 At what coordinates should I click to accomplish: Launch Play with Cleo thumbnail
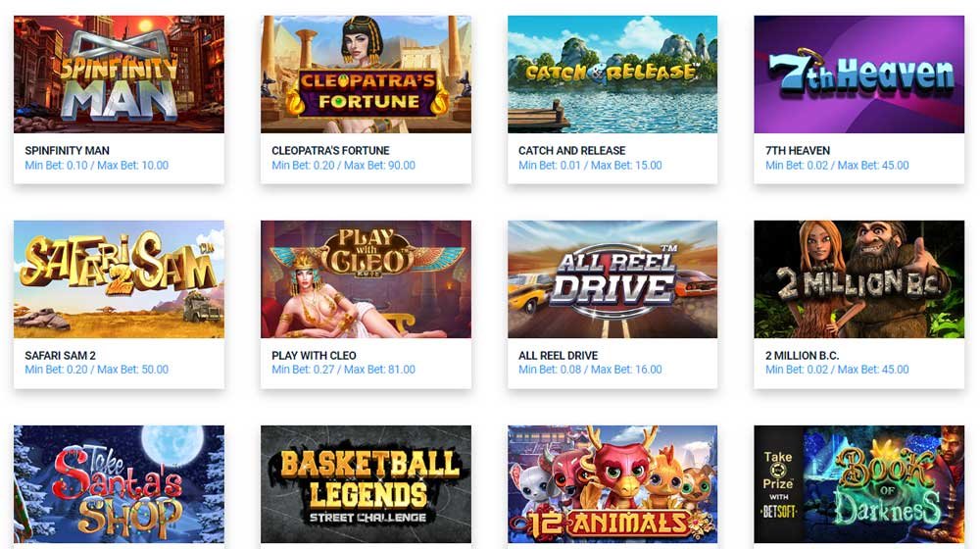(366, 278)
